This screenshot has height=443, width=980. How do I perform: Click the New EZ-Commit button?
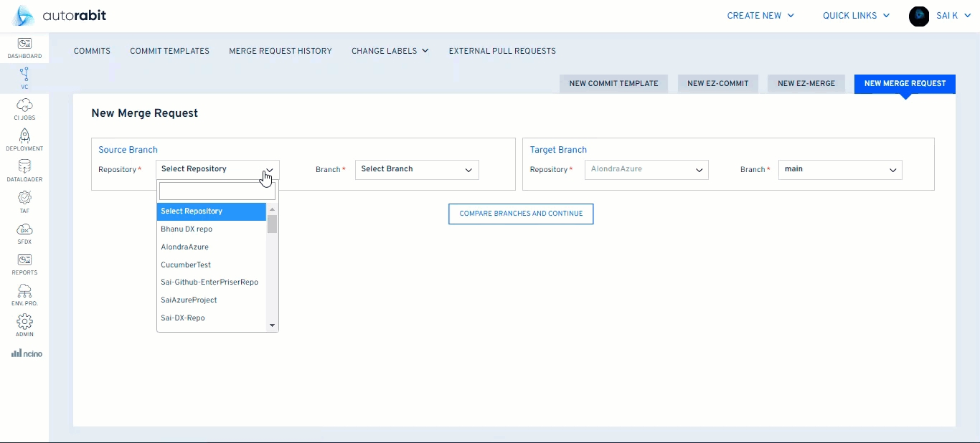pos(717,84)
